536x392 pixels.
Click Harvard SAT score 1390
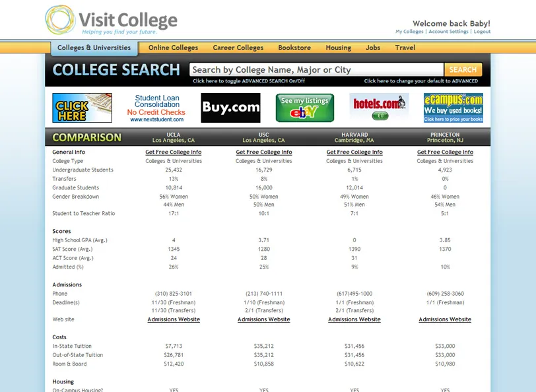[x=354, y=249]
